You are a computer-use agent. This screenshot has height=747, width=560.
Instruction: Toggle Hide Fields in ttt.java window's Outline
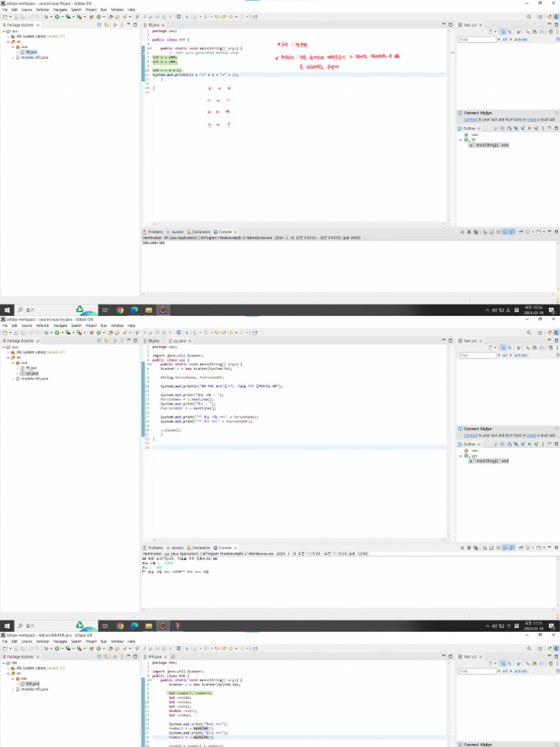[x=516, y=128]
